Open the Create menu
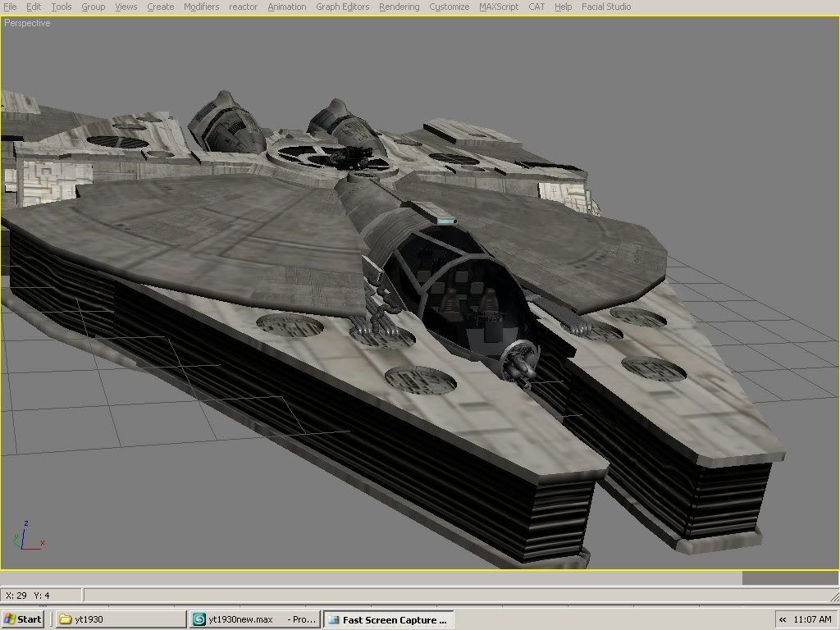 coord(160,7)
